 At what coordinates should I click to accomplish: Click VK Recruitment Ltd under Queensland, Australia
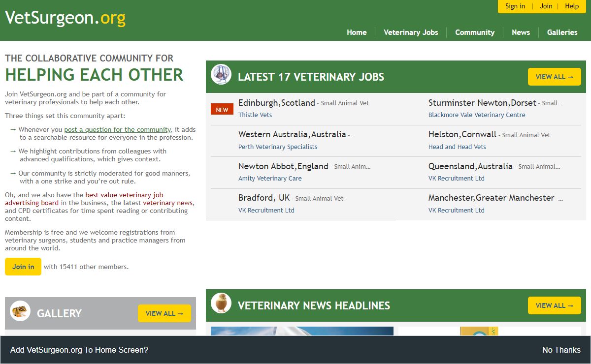tap(457, 178)
